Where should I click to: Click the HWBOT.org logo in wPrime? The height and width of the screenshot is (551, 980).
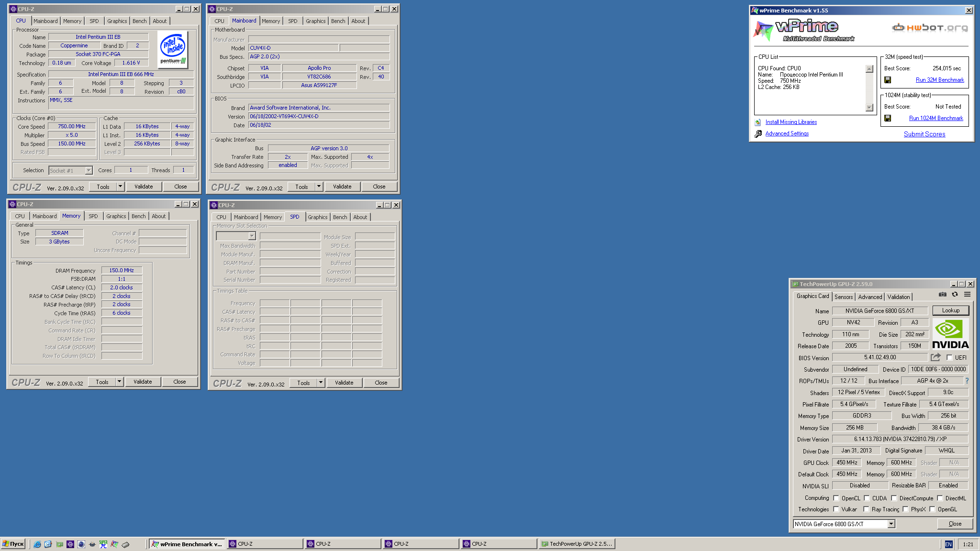(x=930, y=28)
